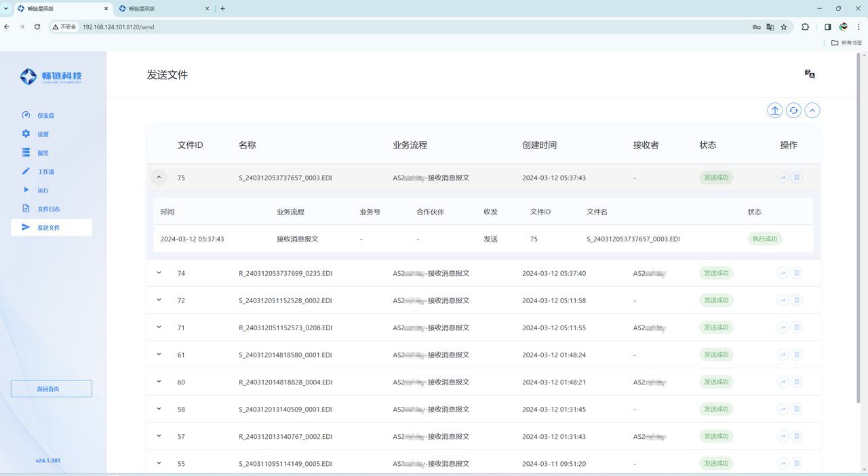
Task: Go to 工作流 sidebar menu item
Action: point(46,172)
